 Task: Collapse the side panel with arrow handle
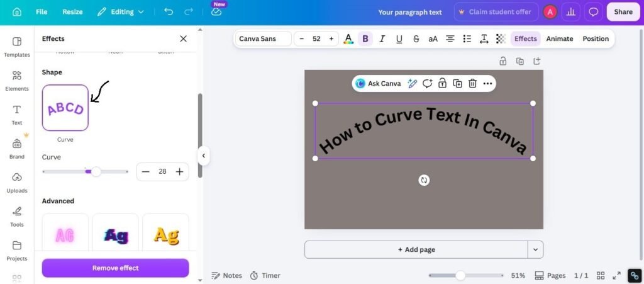203,156
